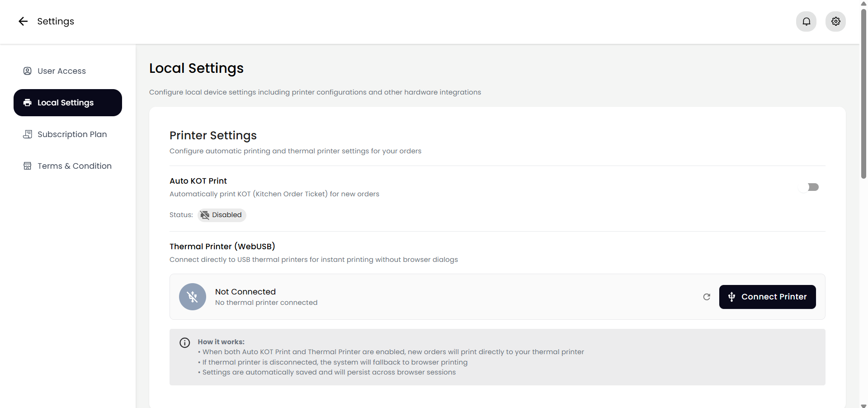Click the Auto KOT Print label
This screenshot has height=408, width=868.
click(x=198, y=181)
